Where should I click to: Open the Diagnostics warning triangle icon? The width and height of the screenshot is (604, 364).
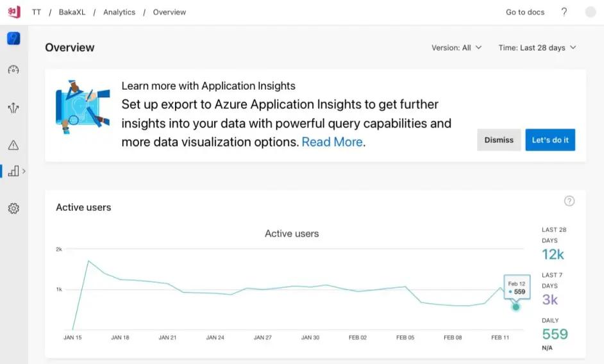pyautogui.click(x=13, y=145)
